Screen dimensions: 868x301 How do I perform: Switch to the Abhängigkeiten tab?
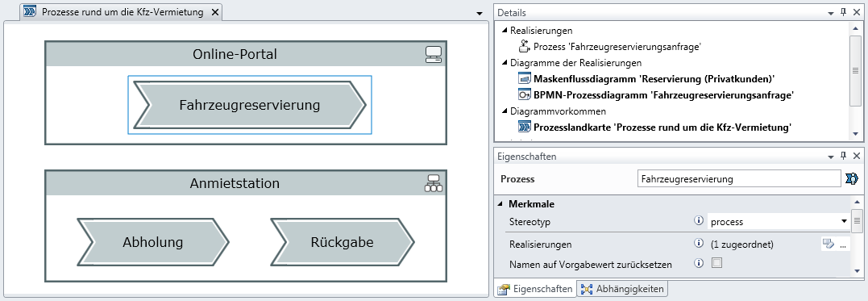[x=622, y=289]
